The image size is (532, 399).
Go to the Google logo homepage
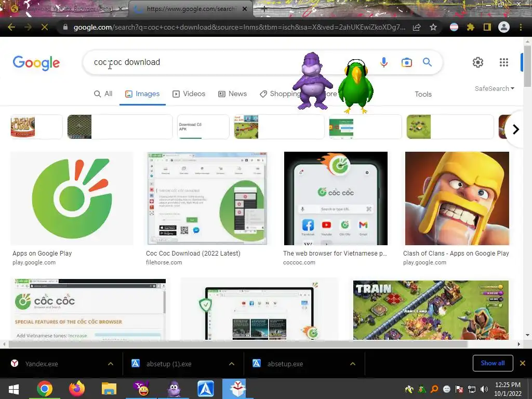pos(36,63)
